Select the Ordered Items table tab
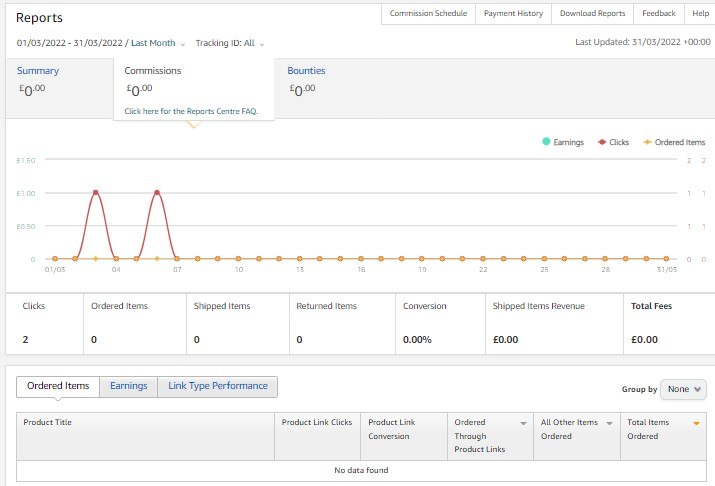The width and height of the screenshot is (715, 486). click(58, 386)
